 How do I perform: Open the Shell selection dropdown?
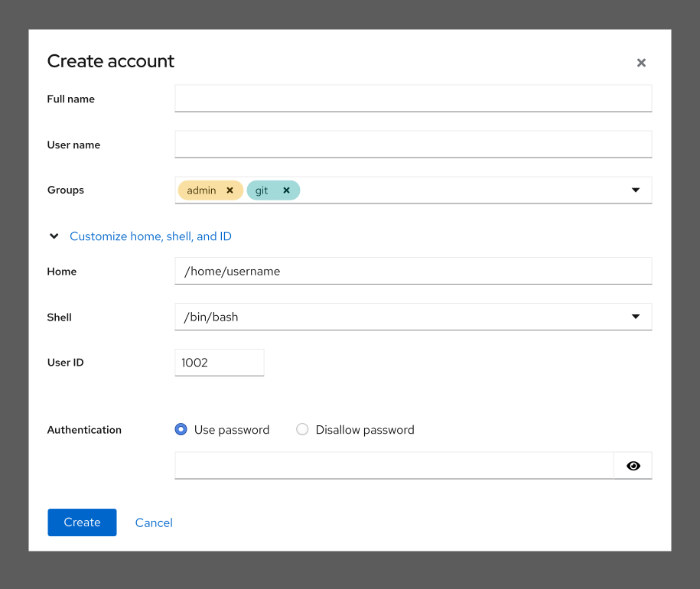point(636,316)
